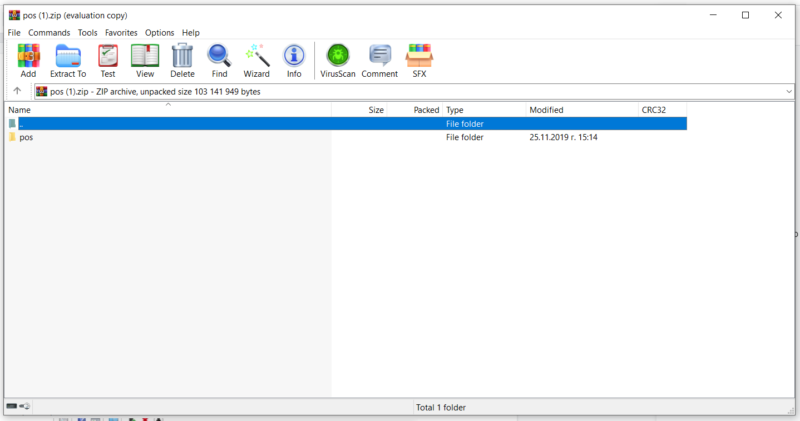Viewport: 800px width, 421px height.
Task: Select the pos folder in the list
Action: [x=26, y=137]
